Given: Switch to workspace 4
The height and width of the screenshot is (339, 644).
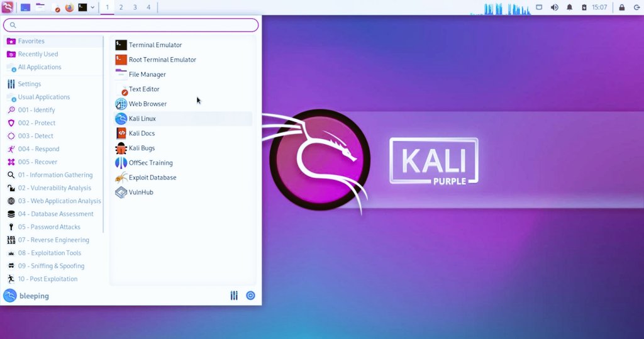Looking at the screenshot, I should coord(148,8).
